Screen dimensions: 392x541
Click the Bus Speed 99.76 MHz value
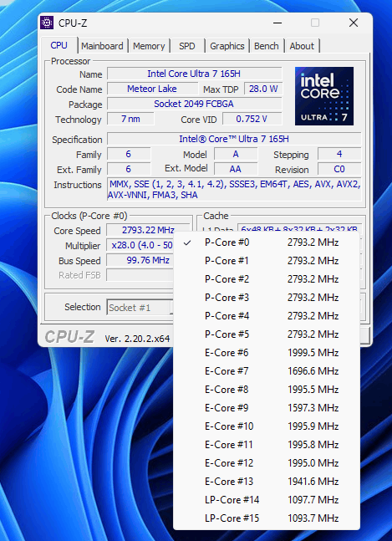tap(140, 260)
